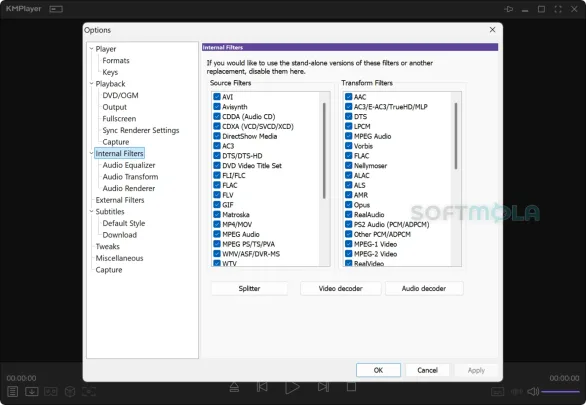Toggle DirectShow Media checkbox
This screenshot has height=405, width=586.
click(217, 136)
